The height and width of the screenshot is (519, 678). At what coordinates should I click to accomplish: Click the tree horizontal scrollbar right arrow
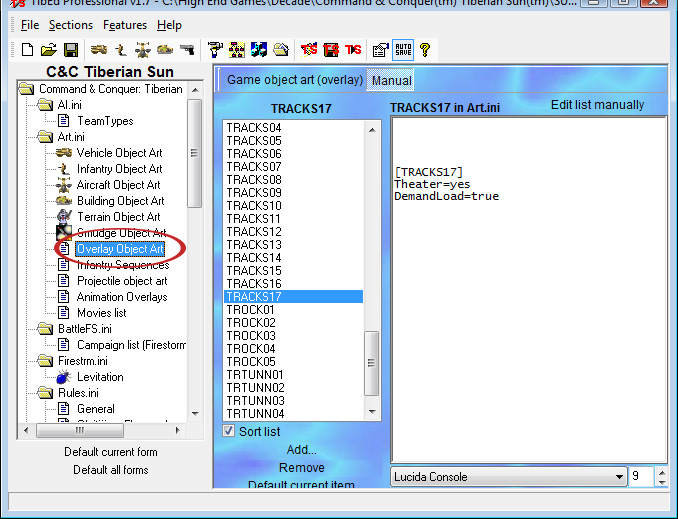tap(177, 430)
